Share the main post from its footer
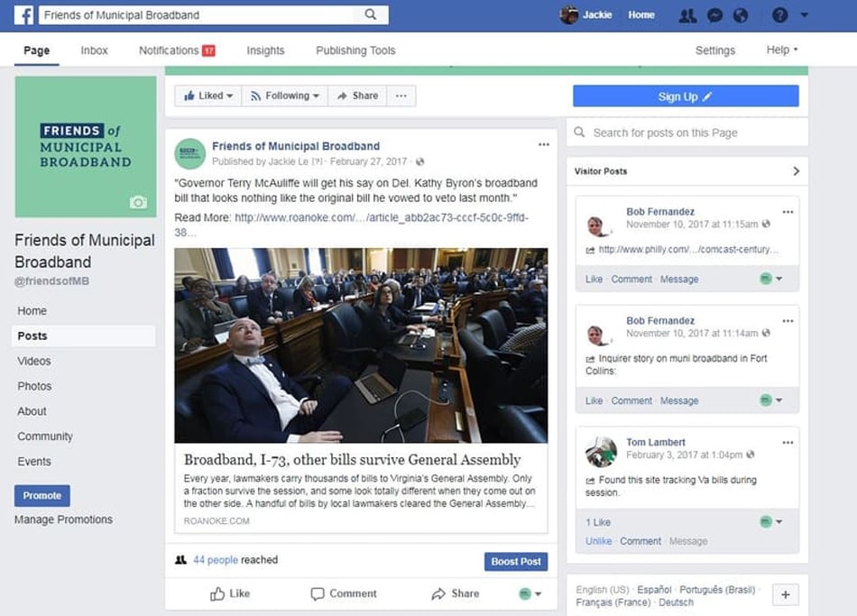This screenshot has height=616, width=857. click(x=456, y=593)
